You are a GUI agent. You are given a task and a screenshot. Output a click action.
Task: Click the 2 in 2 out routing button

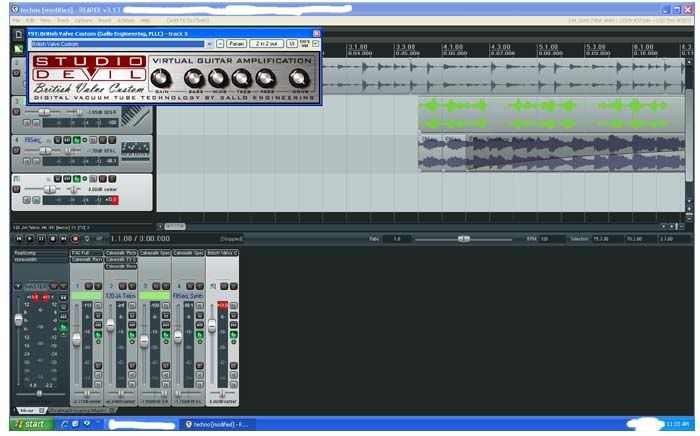coord(267,44)
